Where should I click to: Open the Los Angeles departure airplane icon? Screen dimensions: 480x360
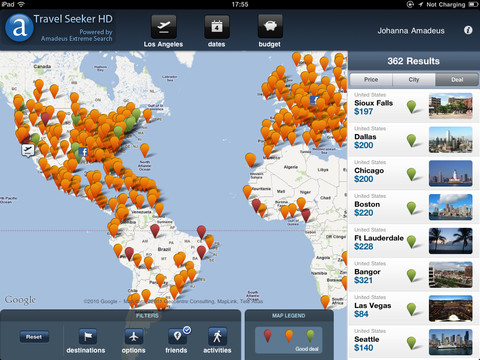coord(163,27)
